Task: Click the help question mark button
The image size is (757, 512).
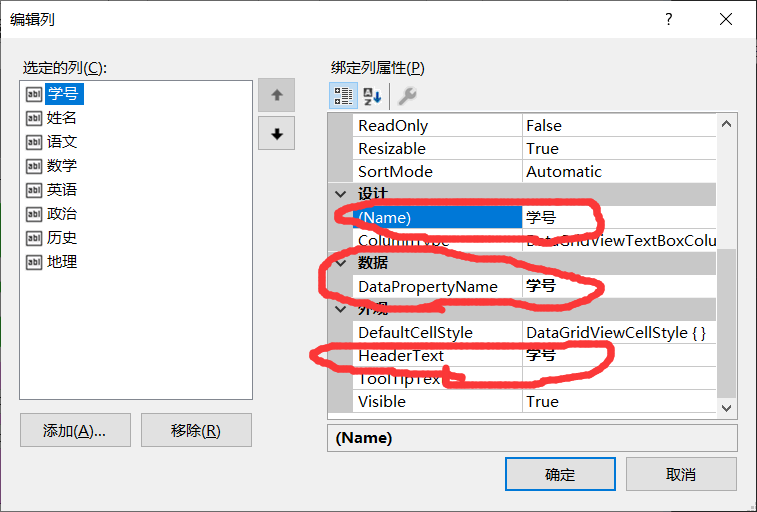Action: point(669,19)
